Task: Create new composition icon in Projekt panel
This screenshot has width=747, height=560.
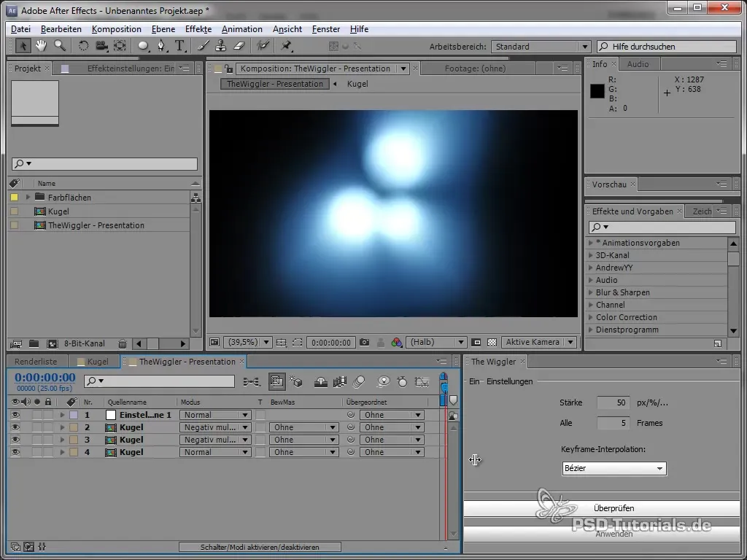Action: (x=52, y=344)
